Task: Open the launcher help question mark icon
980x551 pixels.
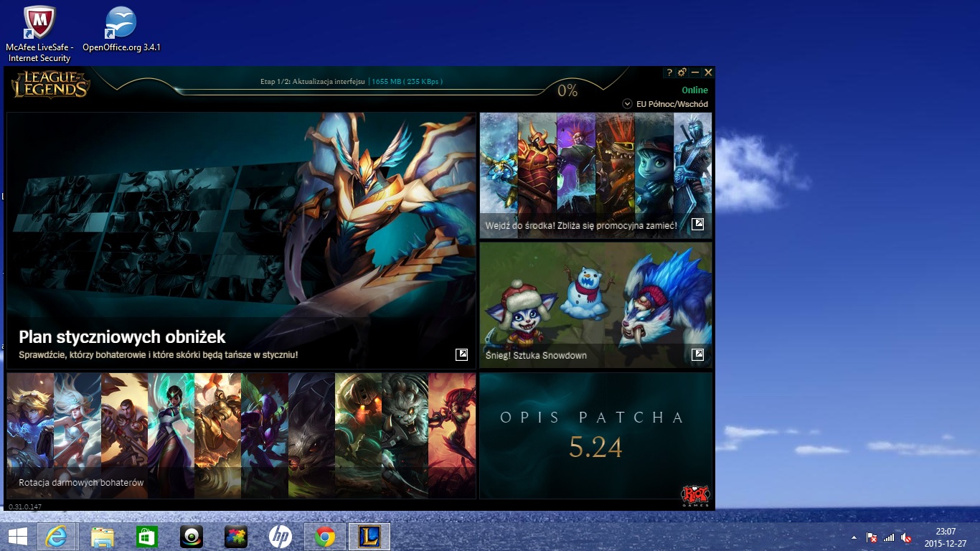Action: click(669, 72)
